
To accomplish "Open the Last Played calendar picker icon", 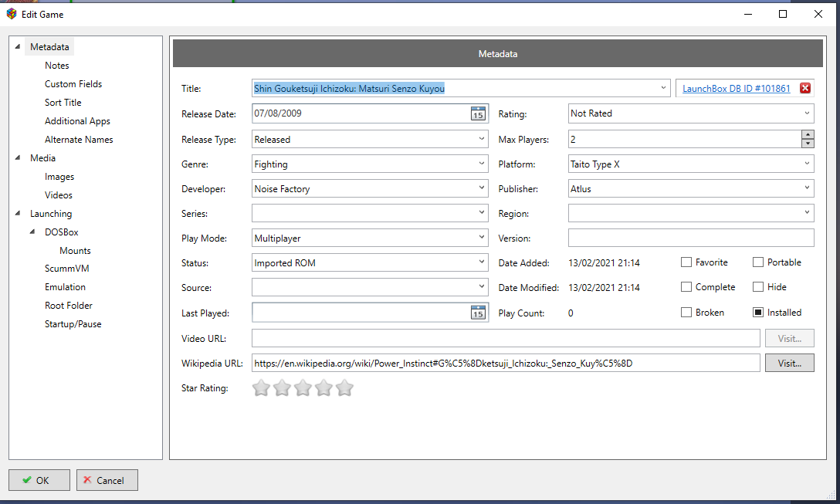I will (478, 313).
